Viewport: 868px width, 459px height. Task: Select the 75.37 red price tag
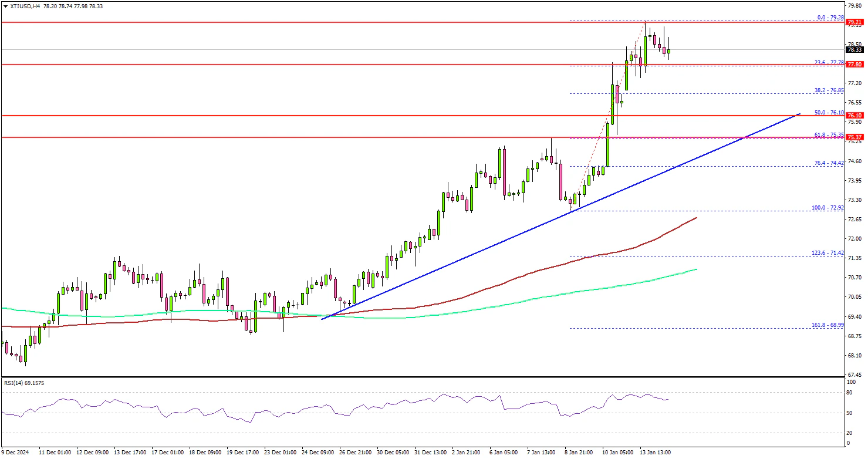[854, 137]
